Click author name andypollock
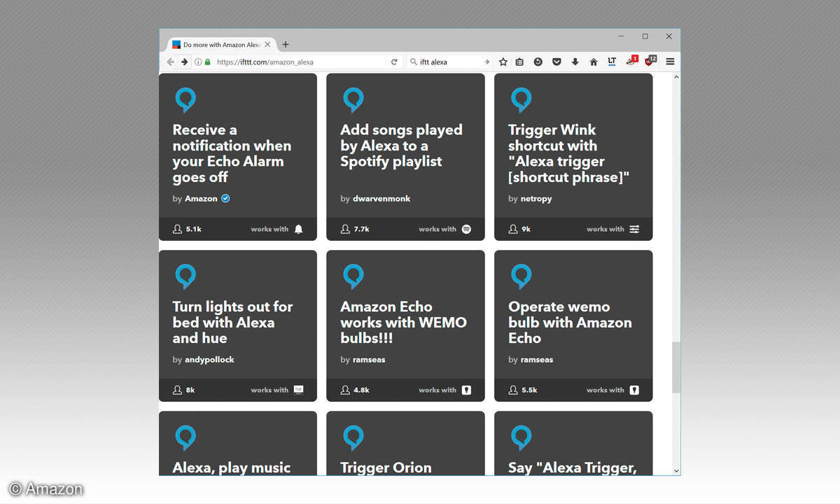Screen dimensions: 840x504 (209, 360)
